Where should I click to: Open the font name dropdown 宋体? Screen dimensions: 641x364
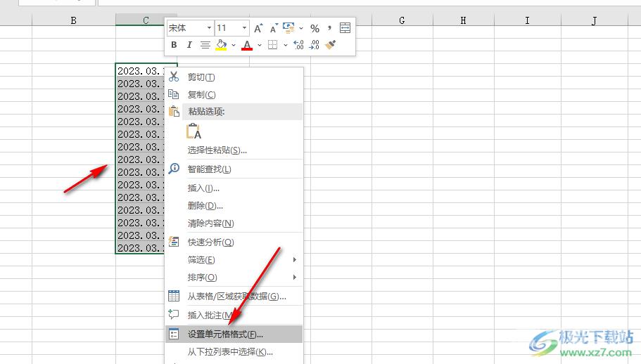click(209, 28)
